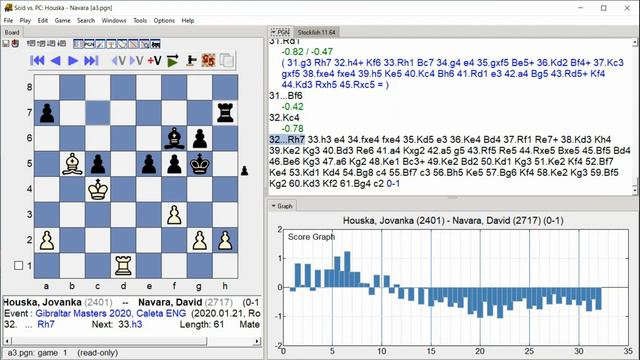Click the exit variation (left V) icon
This screenshot has width=640, height=360.
pyautogui.click(x=119, y=60)
